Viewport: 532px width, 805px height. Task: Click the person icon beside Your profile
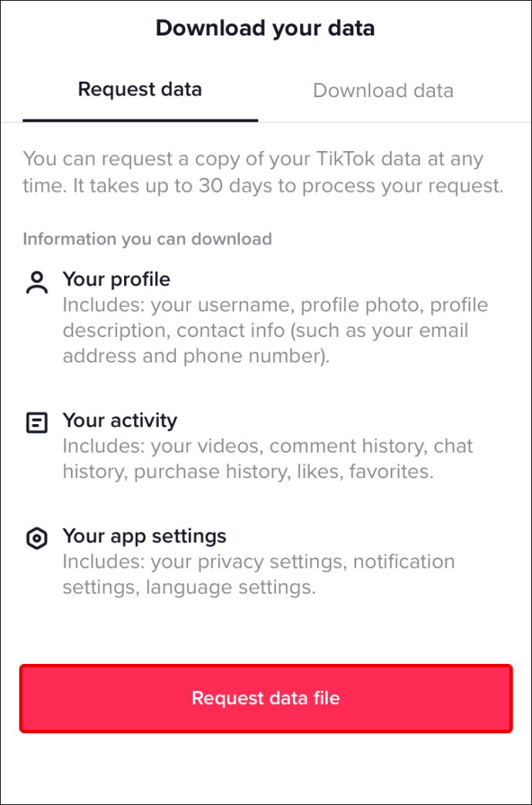[x=36, y=282]
